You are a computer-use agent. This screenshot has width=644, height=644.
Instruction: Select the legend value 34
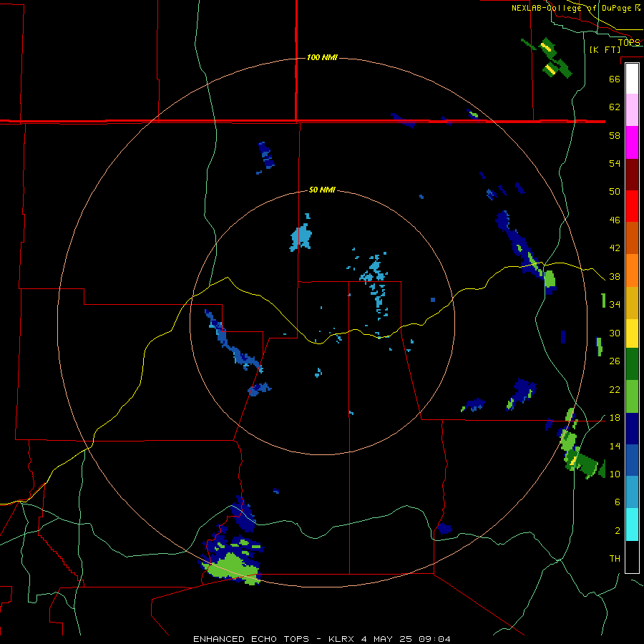coord(615,305)
